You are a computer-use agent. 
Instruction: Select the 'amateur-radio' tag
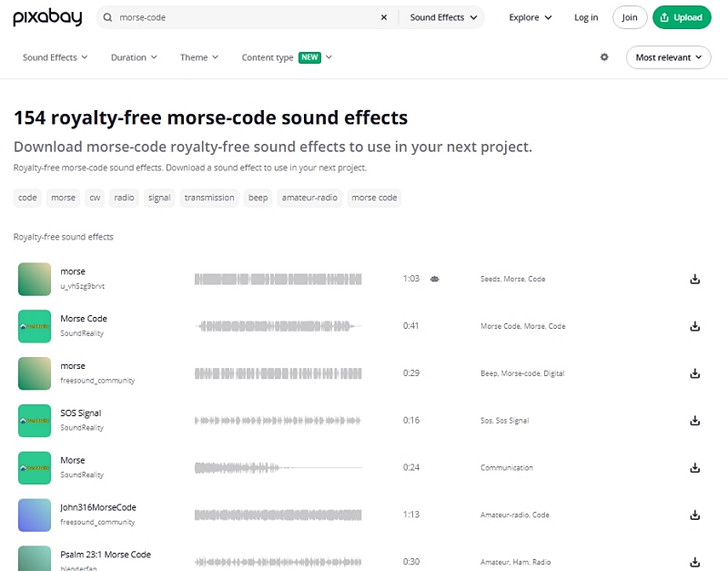pos(308,198)
